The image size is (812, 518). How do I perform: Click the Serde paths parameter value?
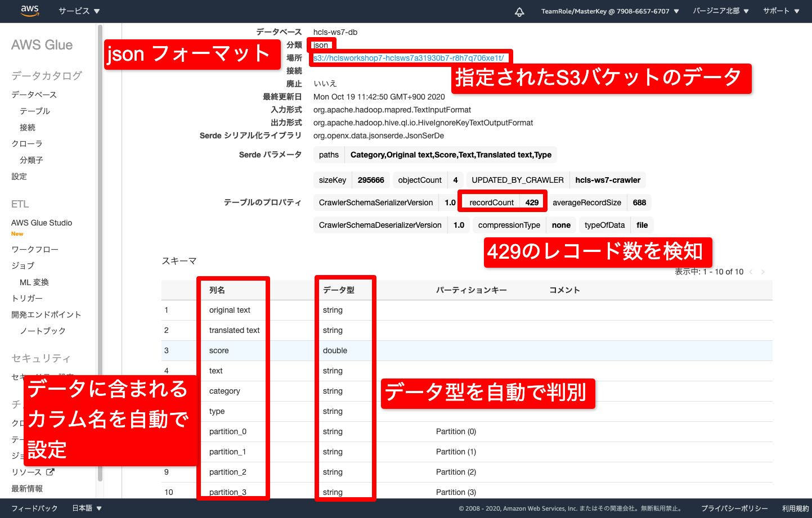click(x=451, y=155)
